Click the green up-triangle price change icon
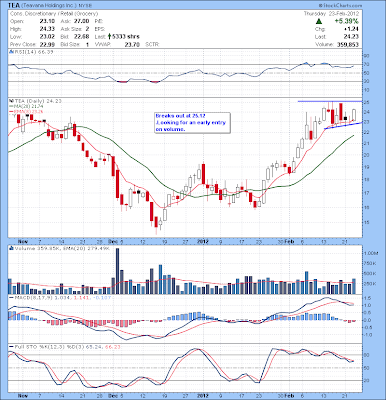Viewport: 386px width, 400px height. [319, 21]
